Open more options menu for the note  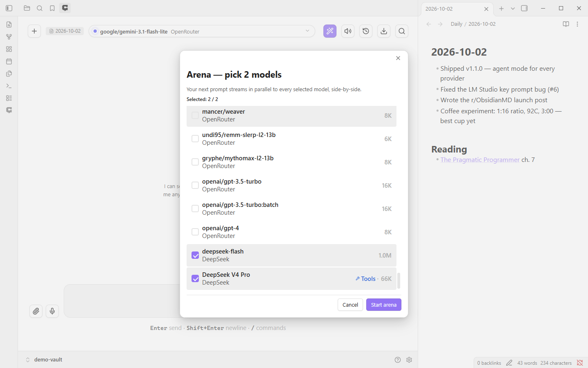(x=577, y=24)
